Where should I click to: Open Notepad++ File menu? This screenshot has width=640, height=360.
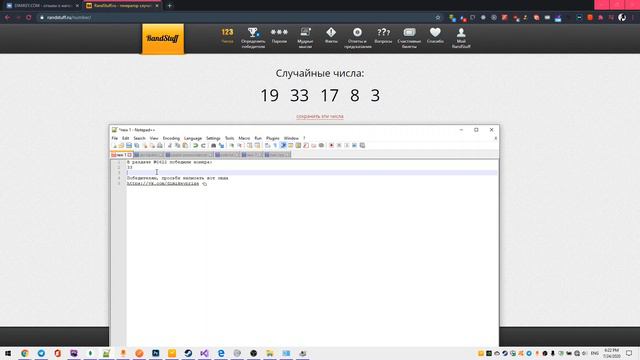(115, 138)
